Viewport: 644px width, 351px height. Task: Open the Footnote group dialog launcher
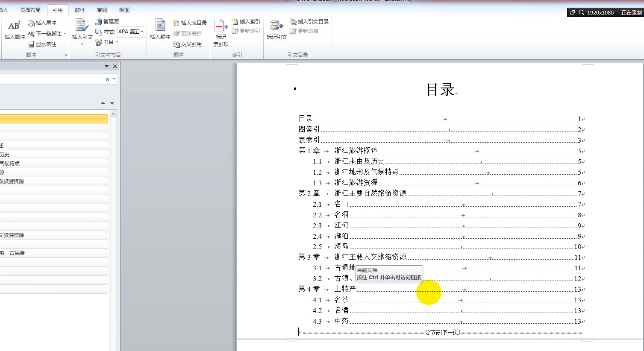click(x=65, y=55)
